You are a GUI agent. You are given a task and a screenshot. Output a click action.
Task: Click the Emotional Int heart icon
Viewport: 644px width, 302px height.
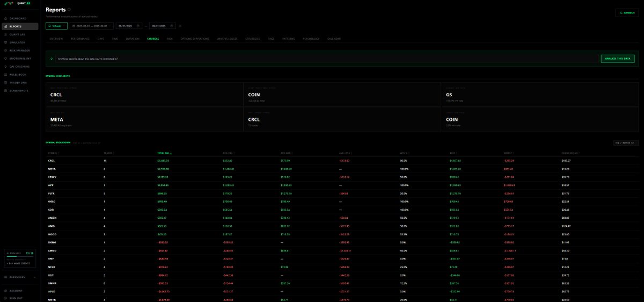click(5, 59)
